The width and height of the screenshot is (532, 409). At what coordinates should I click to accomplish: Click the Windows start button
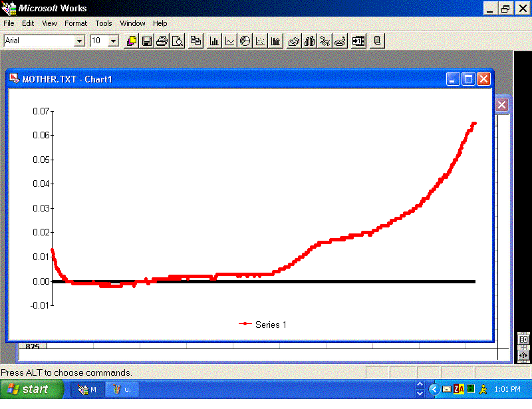pos(28,389)
